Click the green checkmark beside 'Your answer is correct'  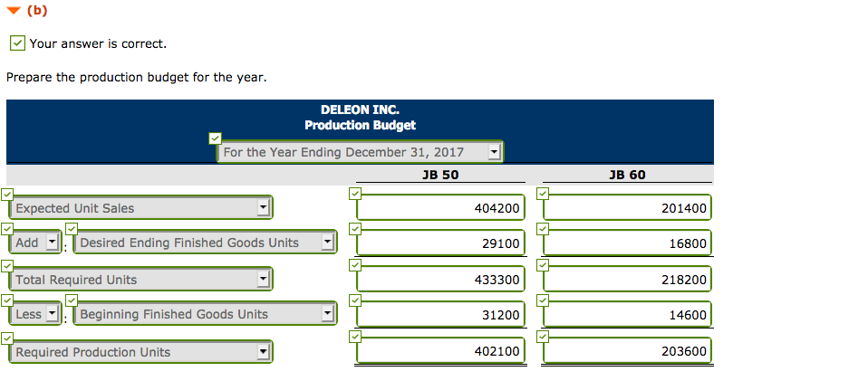coord(17,43)
